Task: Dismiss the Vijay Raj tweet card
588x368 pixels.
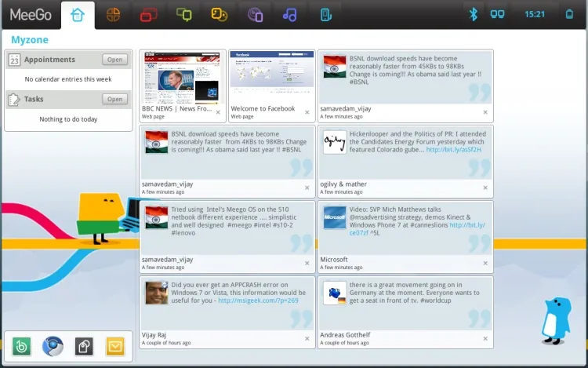Action: 307,338
